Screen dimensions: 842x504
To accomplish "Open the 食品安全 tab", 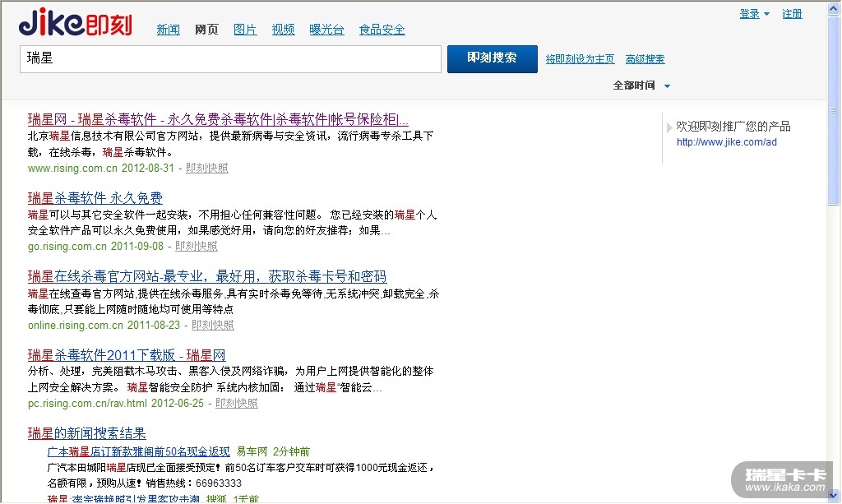I will 382,30.
